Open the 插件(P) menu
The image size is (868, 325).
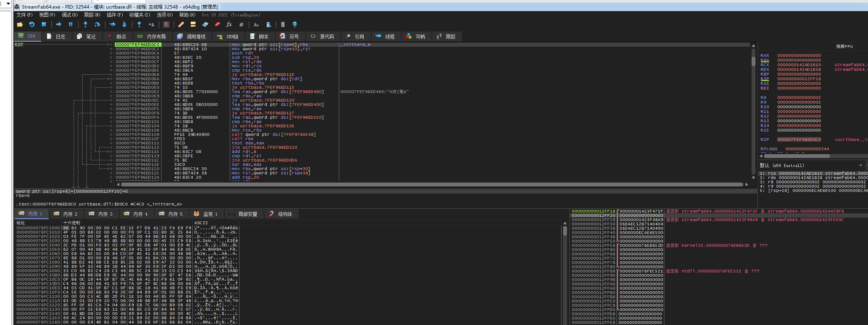[115, 15]
